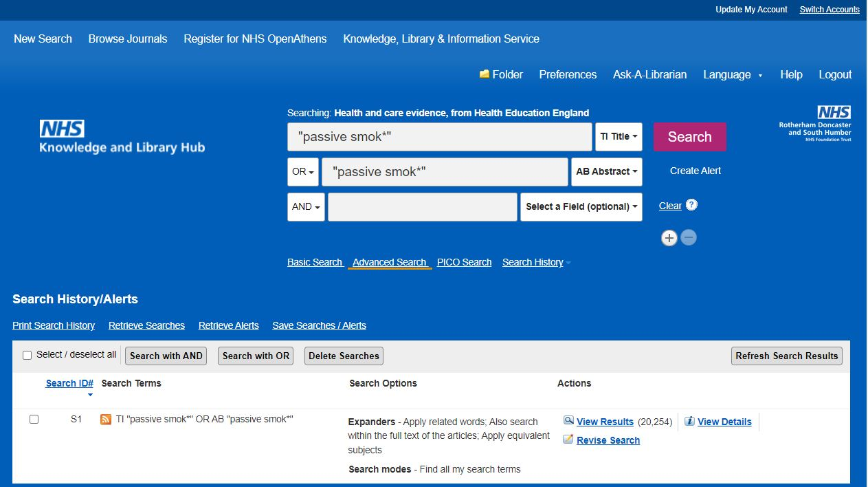Change the AND boolean operator dropdown
The image size is (868, 487).
click(307, 207)
